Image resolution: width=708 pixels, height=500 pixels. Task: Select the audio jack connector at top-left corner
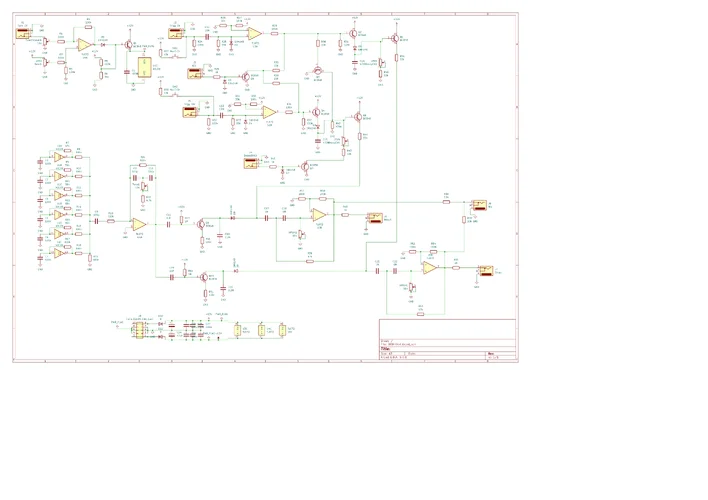coord(23,33)
